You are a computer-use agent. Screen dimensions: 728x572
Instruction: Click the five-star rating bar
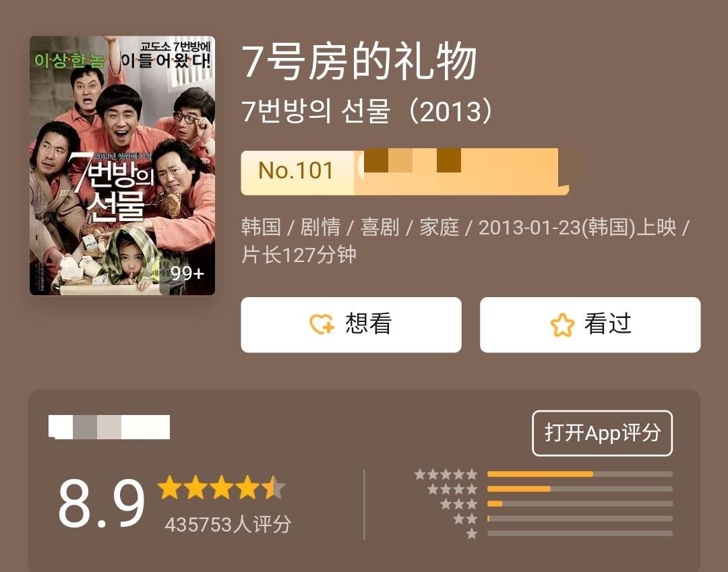pos(580,474)
